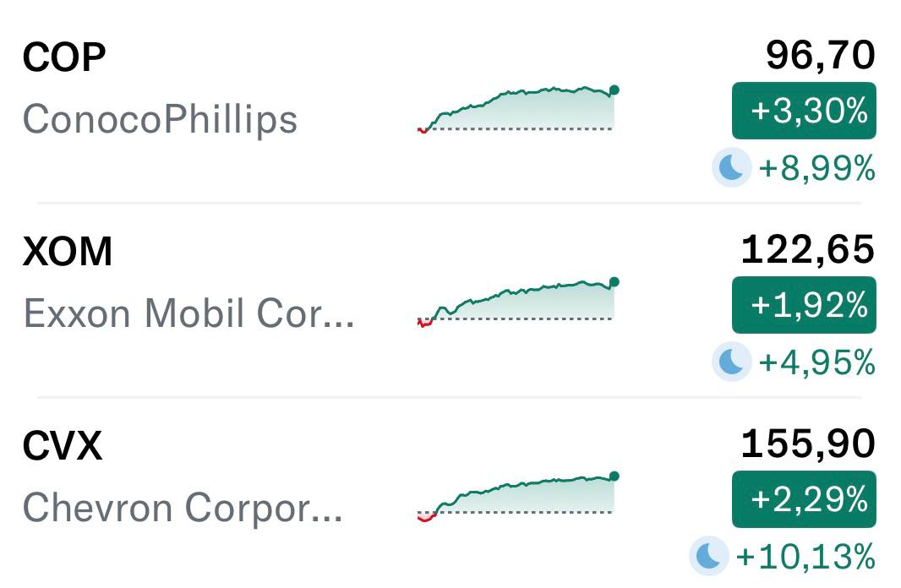Tap the +10,13% after-hours value for CVX
The height and width of the screenshot is (588, 901).
(805, 557)
